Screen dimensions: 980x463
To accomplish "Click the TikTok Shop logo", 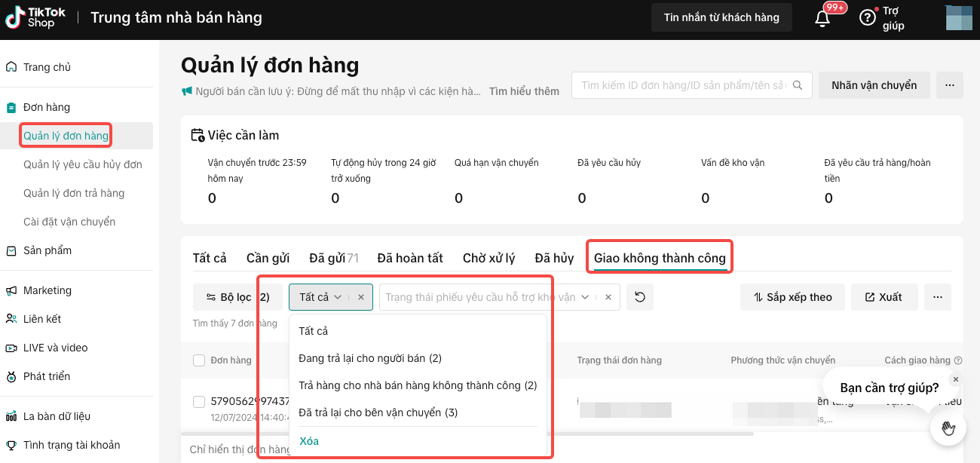I will [x=35, y=17].
